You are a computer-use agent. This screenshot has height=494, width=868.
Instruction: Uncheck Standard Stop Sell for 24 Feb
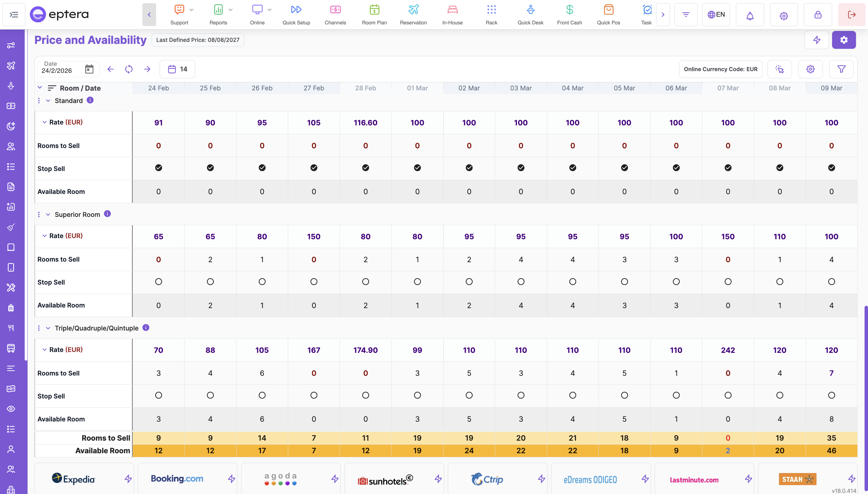[x=158, y=168]
